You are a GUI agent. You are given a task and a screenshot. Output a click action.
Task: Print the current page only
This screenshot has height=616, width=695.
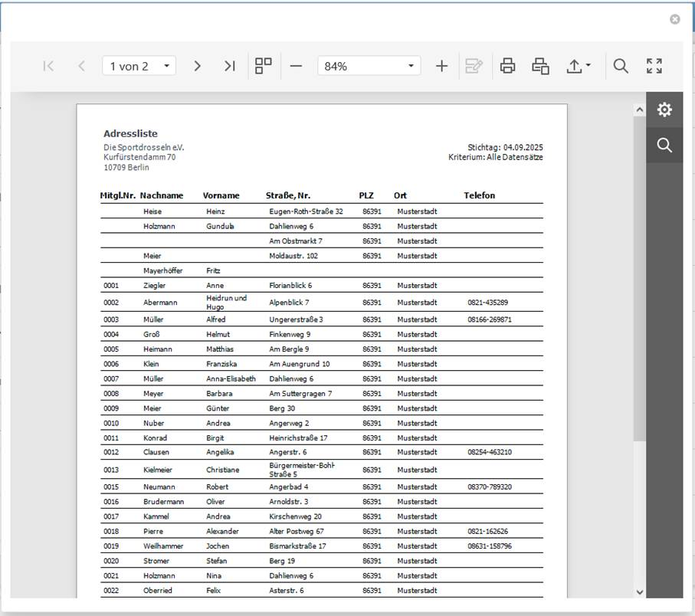541,66
